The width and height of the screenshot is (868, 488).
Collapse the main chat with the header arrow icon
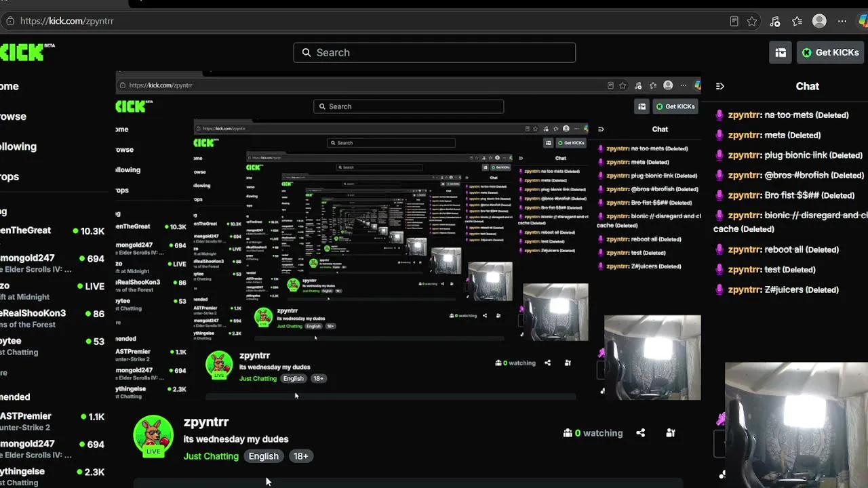click(720, 86)
